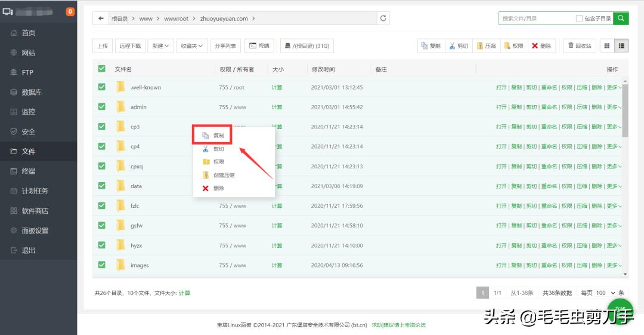
Task: Open the 终端 terminal toolbar button
Action: coord(259,45)
